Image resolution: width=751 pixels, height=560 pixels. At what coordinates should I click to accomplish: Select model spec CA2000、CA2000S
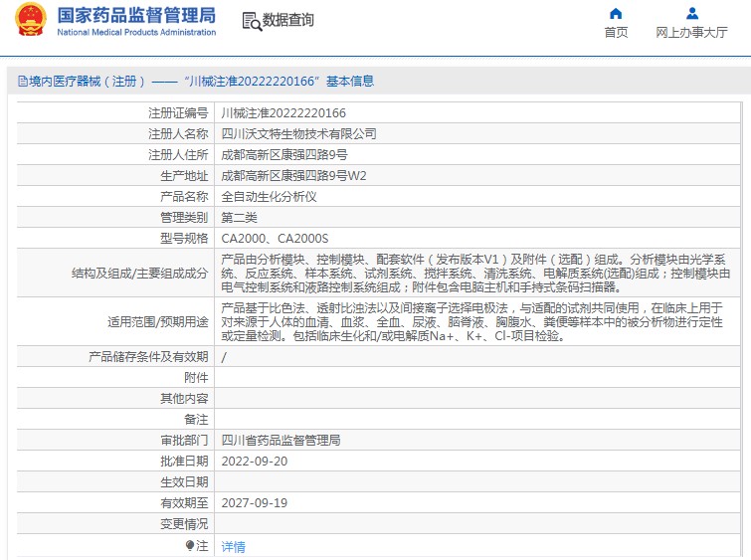point(275,239)
